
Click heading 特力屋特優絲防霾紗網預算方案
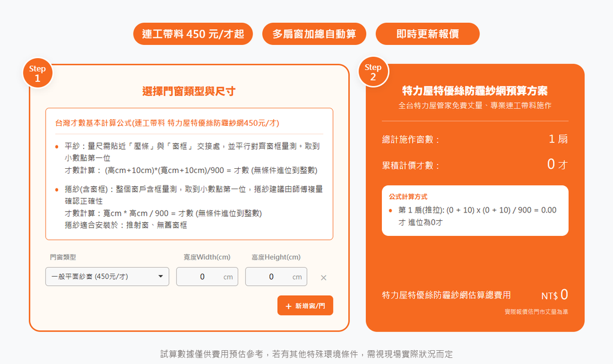tap(475, 91)
